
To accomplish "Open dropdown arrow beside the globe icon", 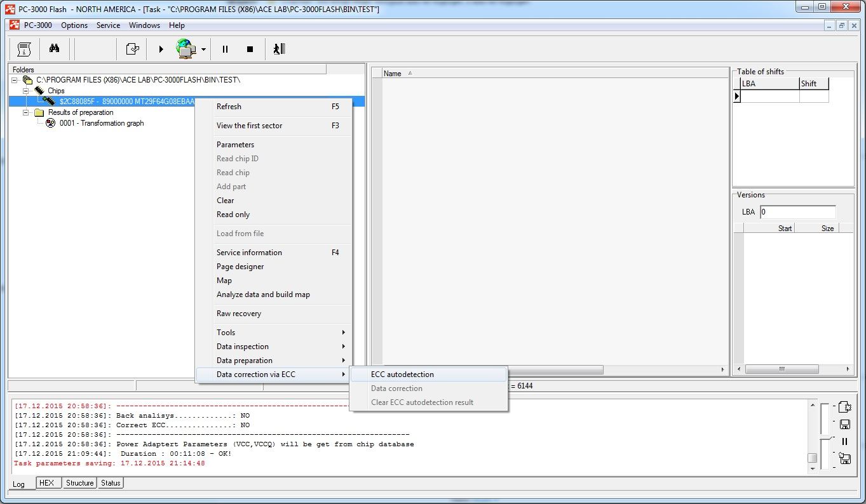I will coord(203,49).
